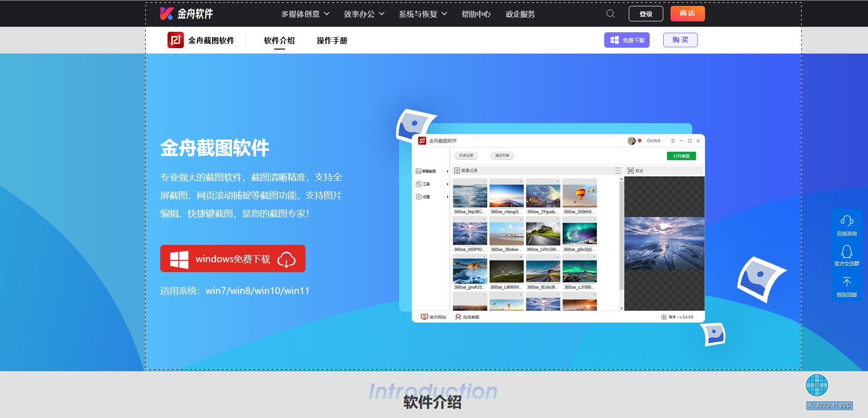Expand the 多媒体创意 dropdown menu
The height and width of the screenshot is (418, 868).
point(305,14)
